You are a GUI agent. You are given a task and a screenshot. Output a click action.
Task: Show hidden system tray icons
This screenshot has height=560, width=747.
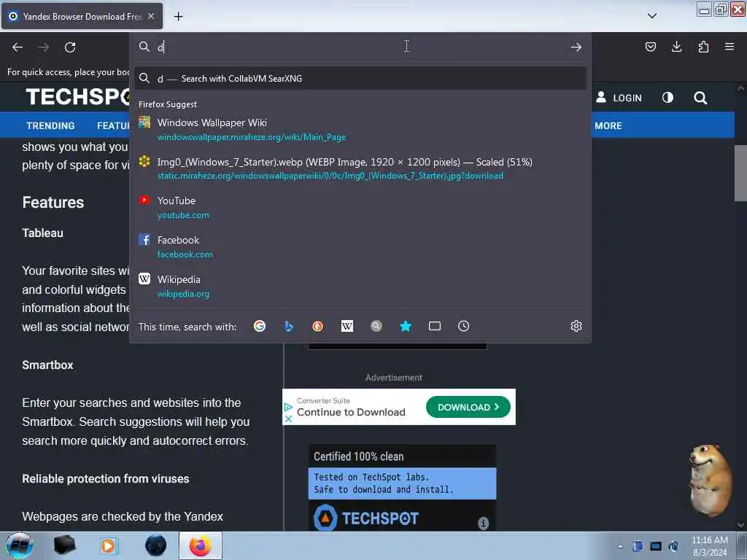point(620,546)
